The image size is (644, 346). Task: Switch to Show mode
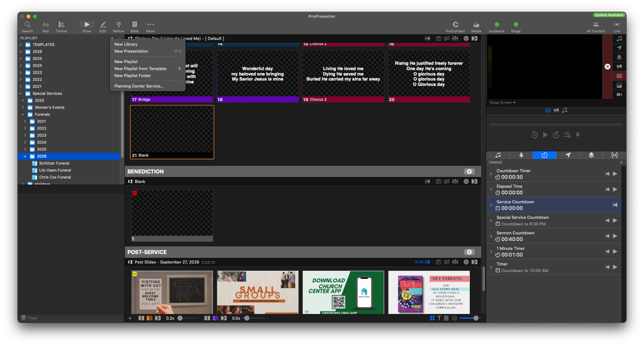87,27
